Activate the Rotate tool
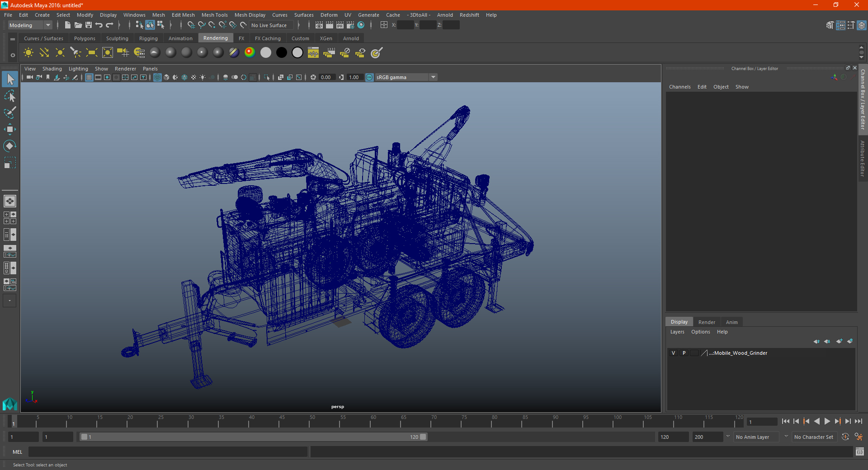Viewport: 868px width, 470px height. 10,146
